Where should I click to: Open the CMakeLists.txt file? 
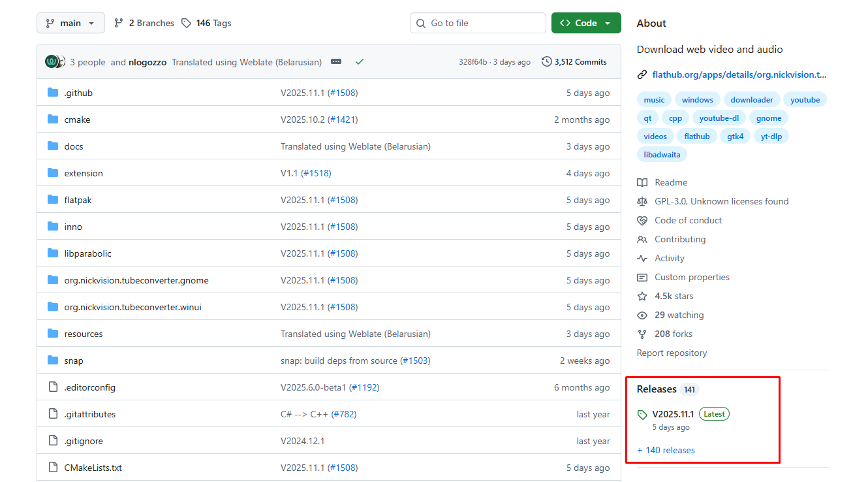click(93, 468)
